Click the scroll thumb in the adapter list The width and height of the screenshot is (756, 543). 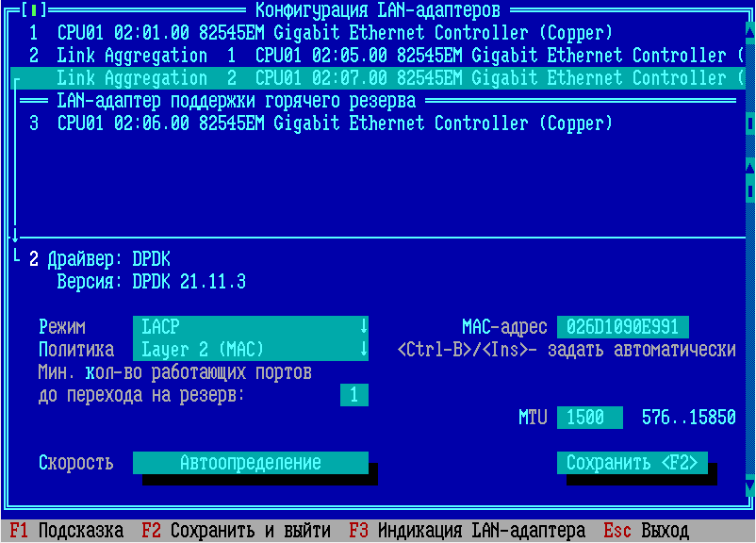(750, 123)
